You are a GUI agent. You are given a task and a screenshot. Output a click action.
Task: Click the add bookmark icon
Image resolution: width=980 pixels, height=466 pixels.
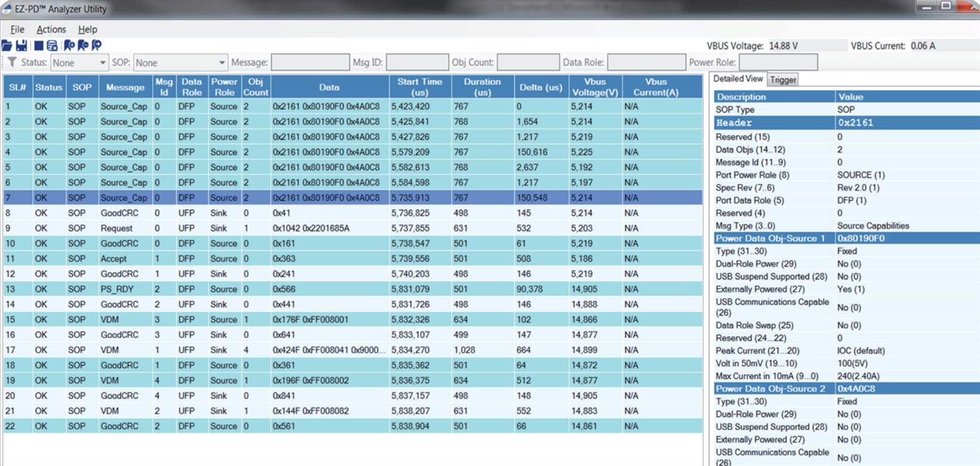click(69, 45)
